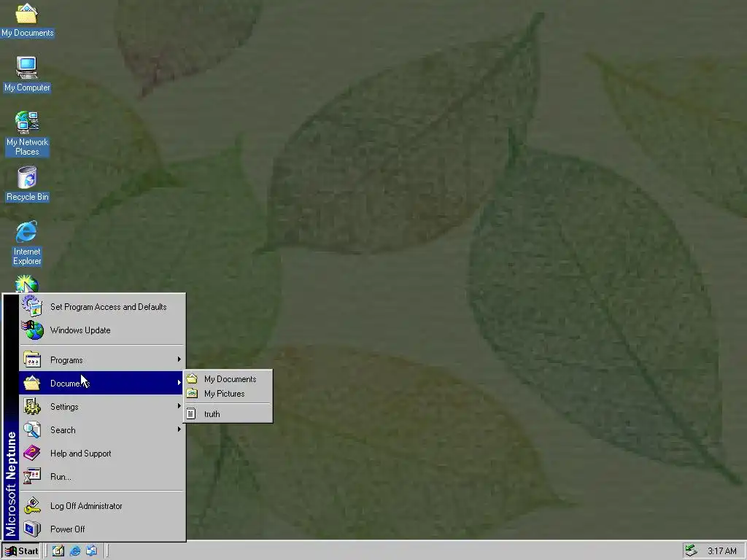Click the Search magnifier icon in Start menu
Viewport: 747px width, 560px height.
pos(32,429)
